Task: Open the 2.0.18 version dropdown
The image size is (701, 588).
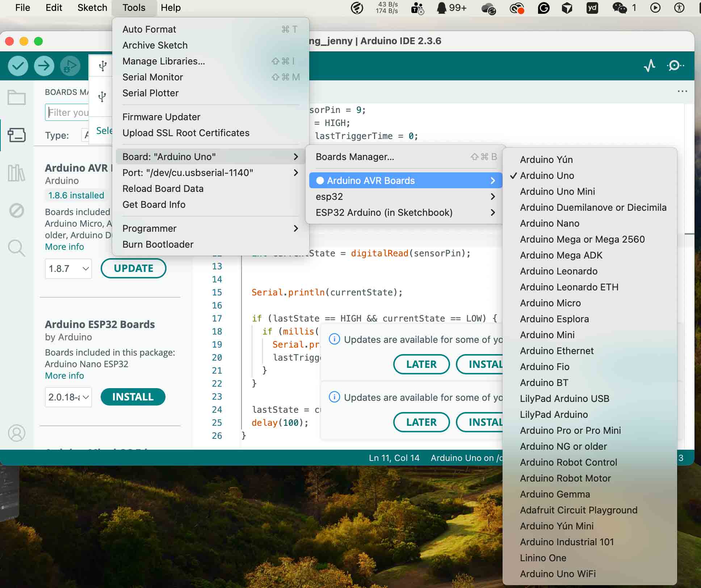Action: click(68, 397)
